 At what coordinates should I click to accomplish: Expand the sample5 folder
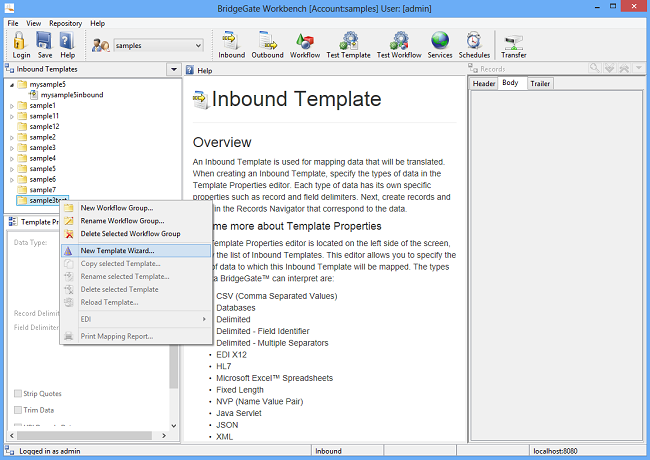pyautogui.click(x=12, y=169)
